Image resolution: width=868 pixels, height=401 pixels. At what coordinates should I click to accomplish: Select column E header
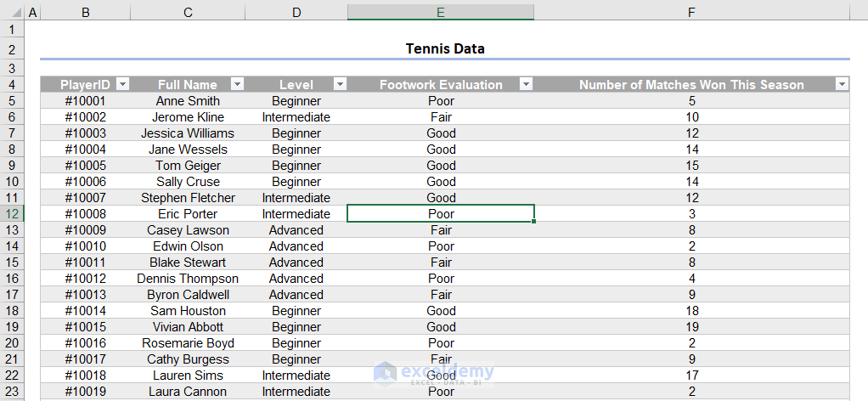click(441, 13)
